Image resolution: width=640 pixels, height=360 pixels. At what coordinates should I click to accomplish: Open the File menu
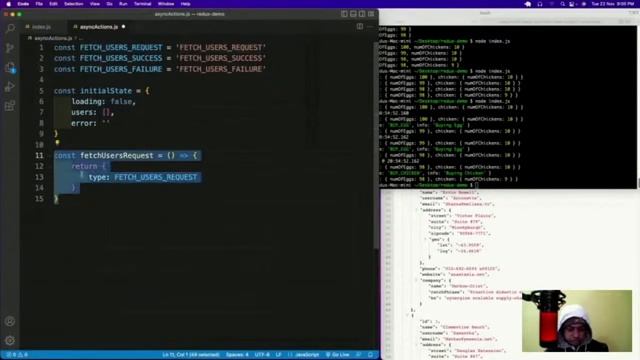(39, 4)
